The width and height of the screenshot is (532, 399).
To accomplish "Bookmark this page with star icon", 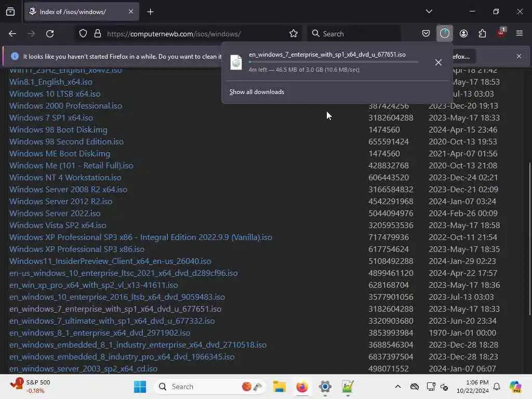I will click(x=294, y=34).
